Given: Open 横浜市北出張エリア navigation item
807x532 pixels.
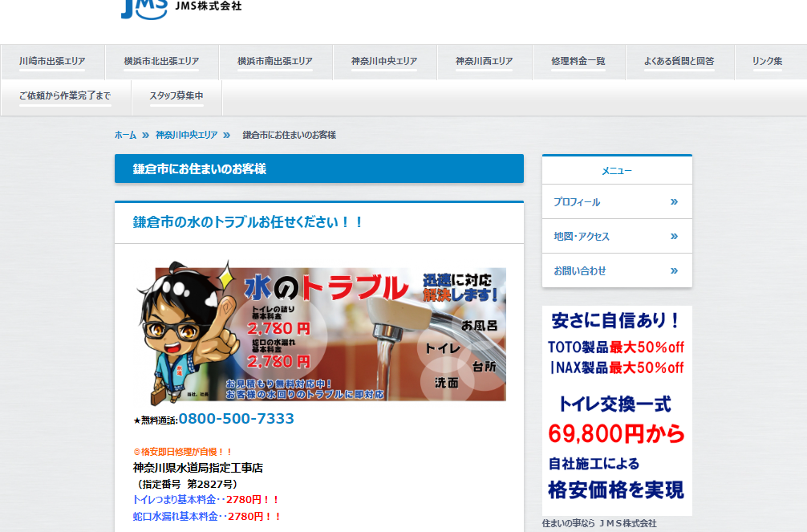Looking at the screenshot, I should (x=161, y=61).
